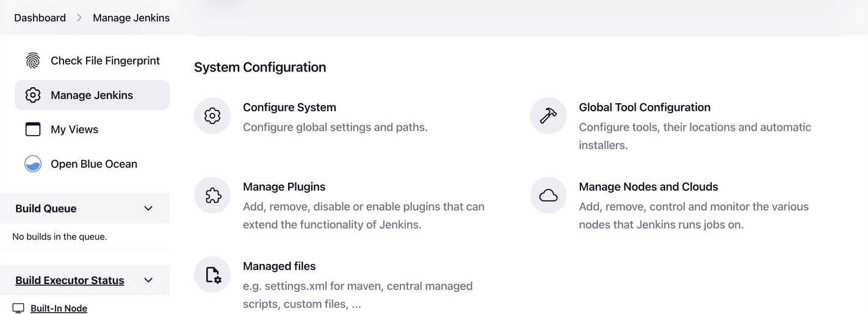Click the Blue Ocean wave icon
868x314 pixels.
coord(33,164)
